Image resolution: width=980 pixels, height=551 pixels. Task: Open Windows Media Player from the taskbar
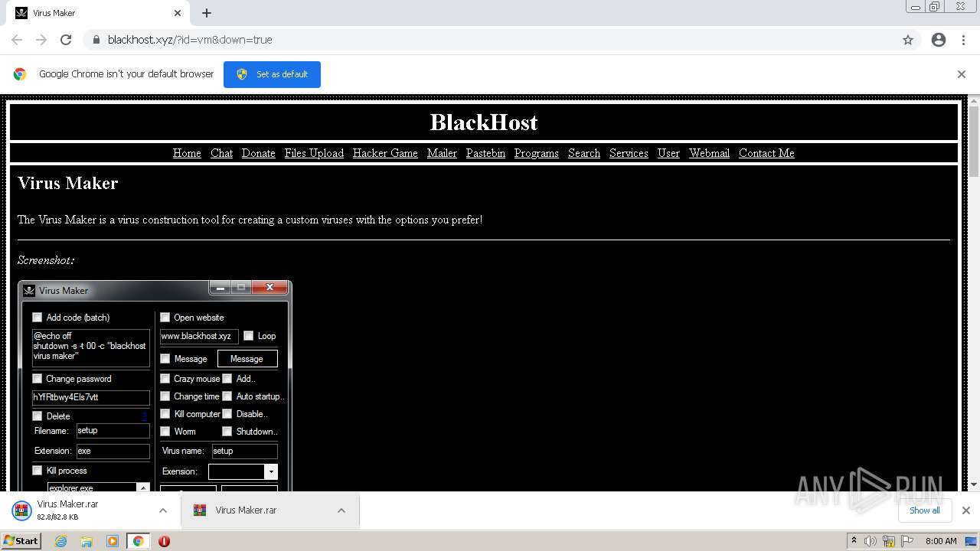click(113, 541)
